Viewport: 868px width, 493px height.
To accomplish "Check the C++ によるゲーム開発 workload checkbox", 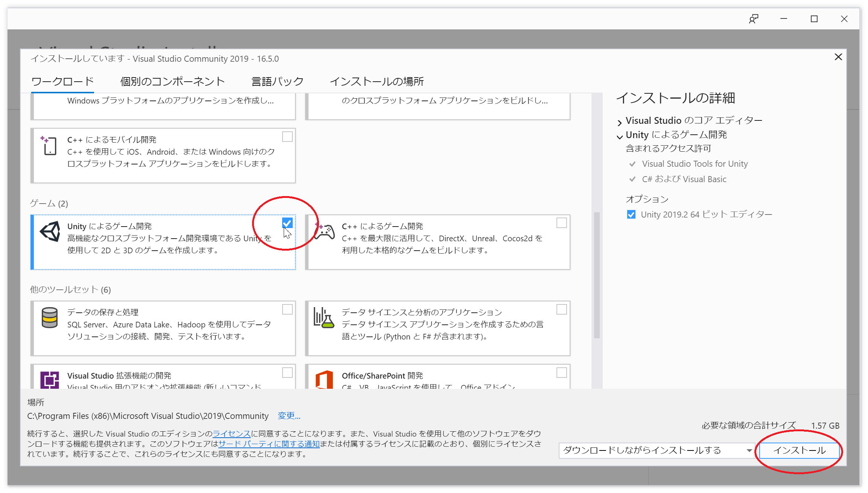I will [x=562, y=223].
